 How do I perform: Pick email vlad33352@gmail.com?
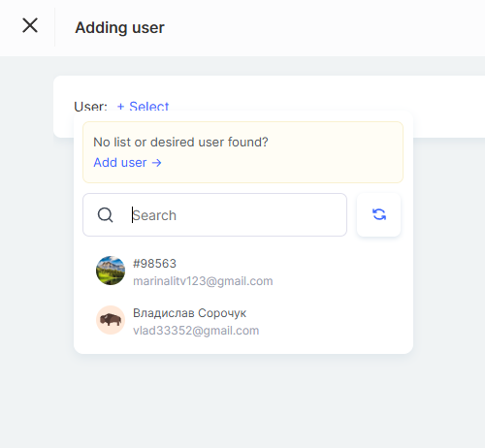[x=196, y=331]
